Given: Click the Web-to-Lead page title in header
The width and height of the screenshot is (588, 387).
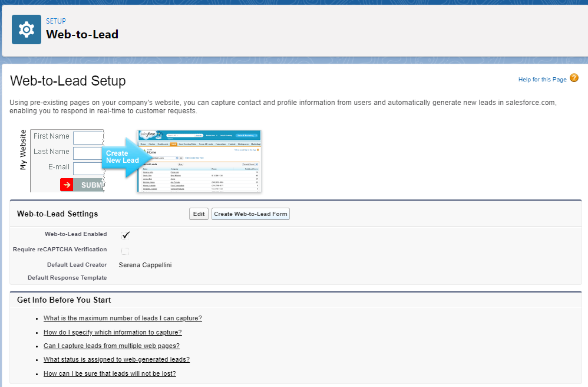Looking at the screenshot, I should click(x=82, y=35).
